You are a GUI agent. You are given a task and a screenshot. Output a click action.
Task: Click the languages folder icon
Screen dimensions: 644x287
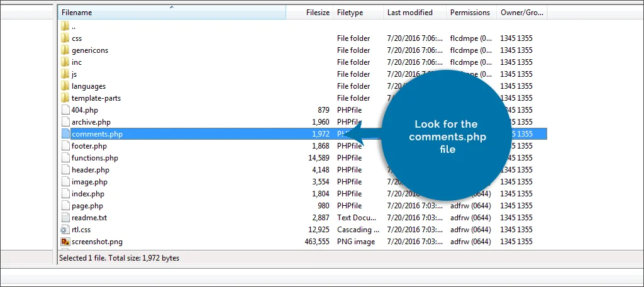(65, 86)
